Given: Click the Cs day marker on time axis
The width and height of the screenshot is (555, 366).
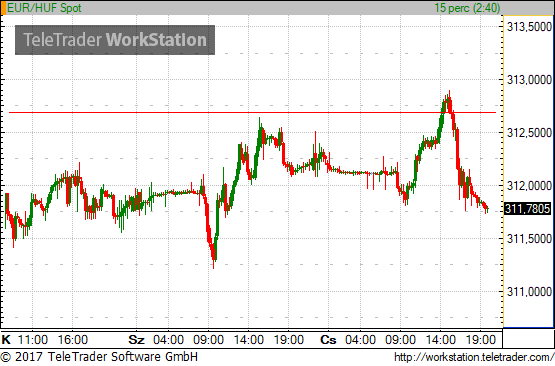Looking at the screenshot, I should (x=328, y=340).
